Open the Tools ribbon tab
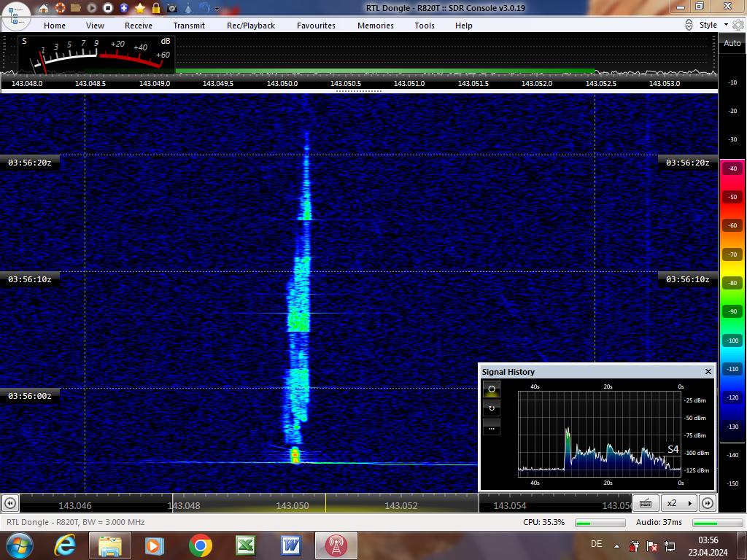The height and width of the screenshot is (560, 747). (425, 26)
